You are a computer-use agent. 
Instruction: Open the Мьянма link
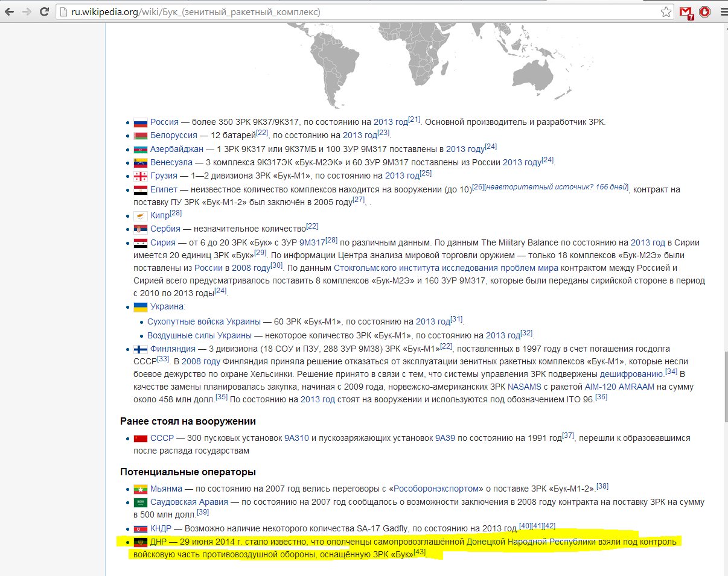pyautogui.click(x=166, y=489)
